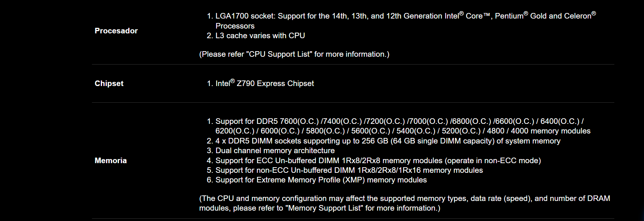Click the ECC Un-buffered DIMM 1Rx8/2Rx8 line
The height and width of the screenshot is (221, 644).
pyautogui.click(x=378, y=161)
